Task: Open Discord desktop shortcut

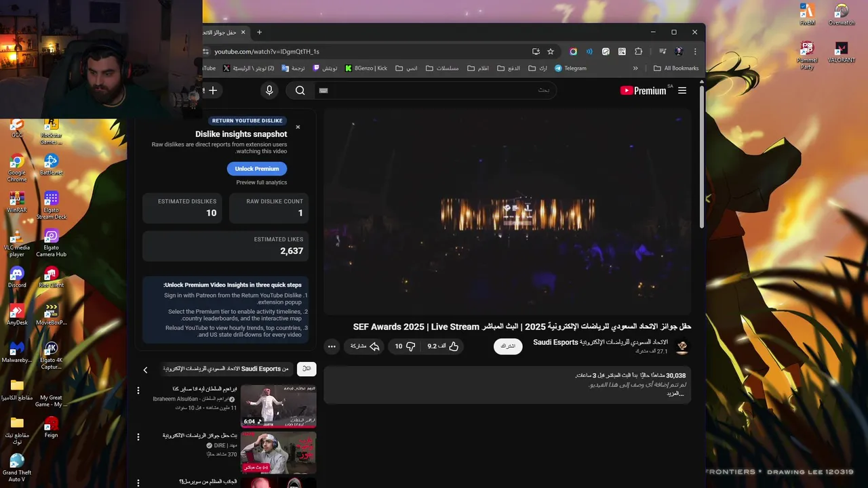Action: (17, 277)
